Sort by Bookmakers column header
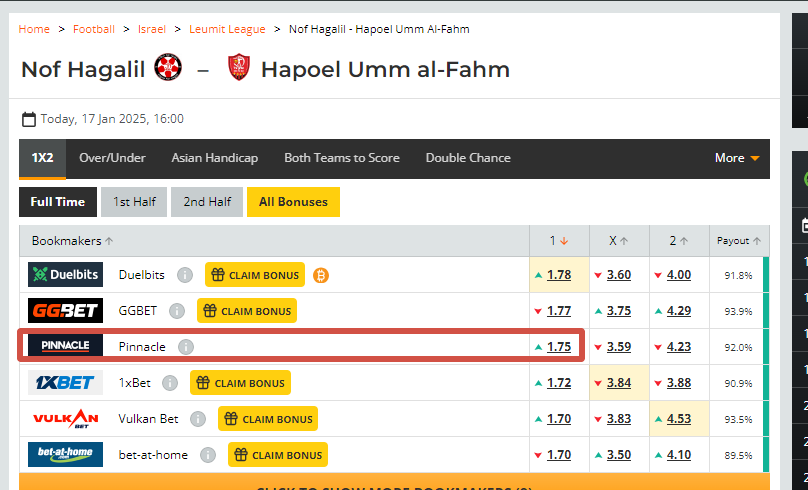Image resolution: width=808 pixels, height=490 pixels. pos(72,241)
